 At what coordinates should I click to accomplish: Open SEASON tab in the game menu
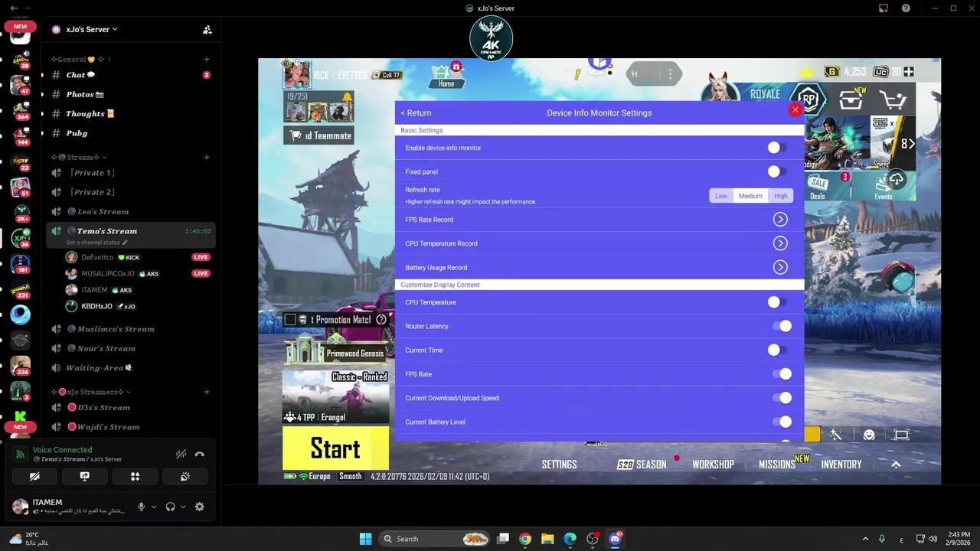[x=642, y=465]
